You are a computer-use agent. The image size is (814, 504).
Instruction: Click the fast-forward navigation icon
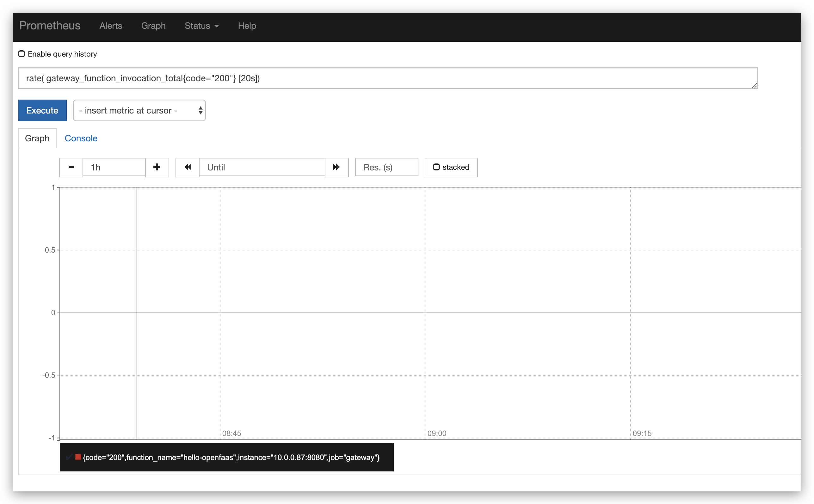(x=337, y=167)
